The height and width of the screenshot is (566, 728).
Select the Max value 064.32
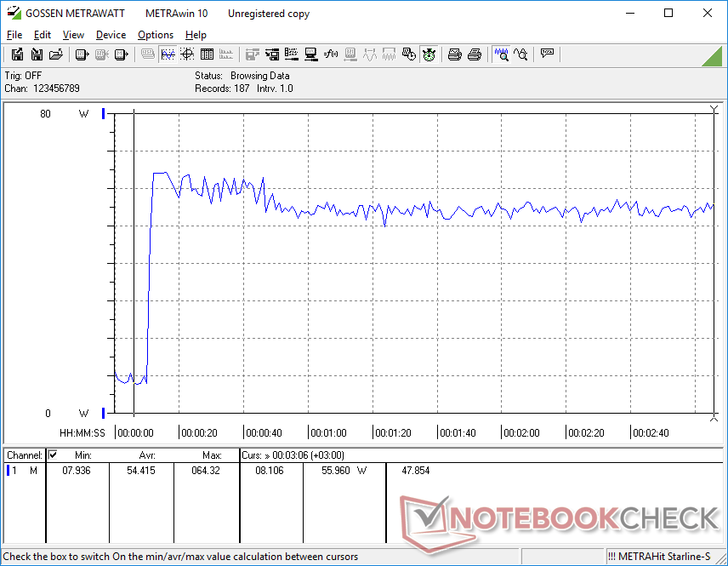[x=206, y=471]
